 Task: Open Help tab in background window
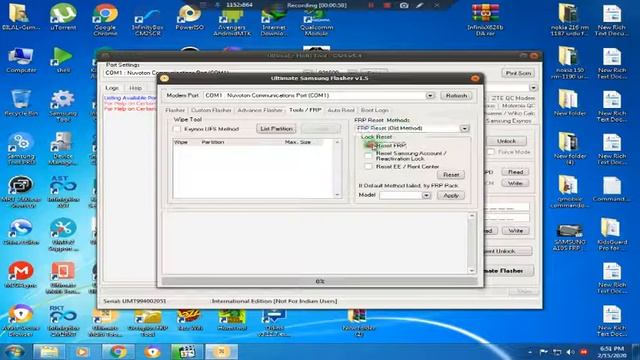135,88
